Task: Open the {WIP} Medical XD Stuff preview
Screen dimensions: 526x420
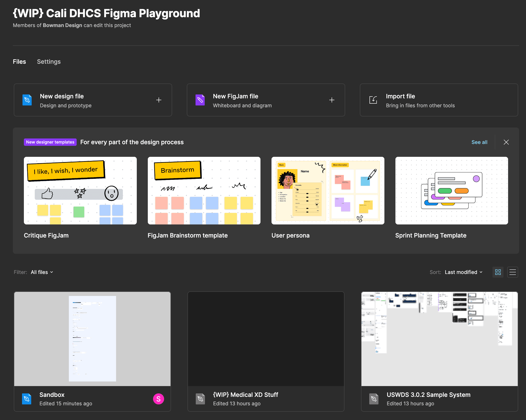Action: (x=266, y=339)
